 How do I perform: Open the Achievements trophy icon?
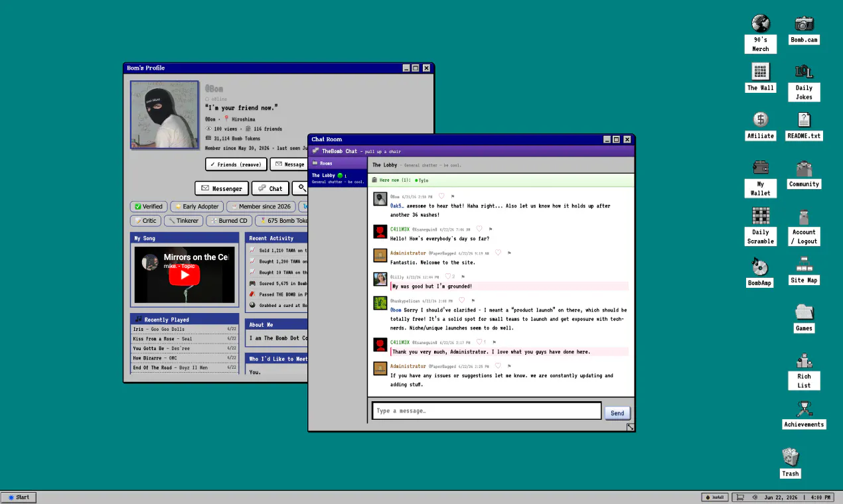point(804,414)
